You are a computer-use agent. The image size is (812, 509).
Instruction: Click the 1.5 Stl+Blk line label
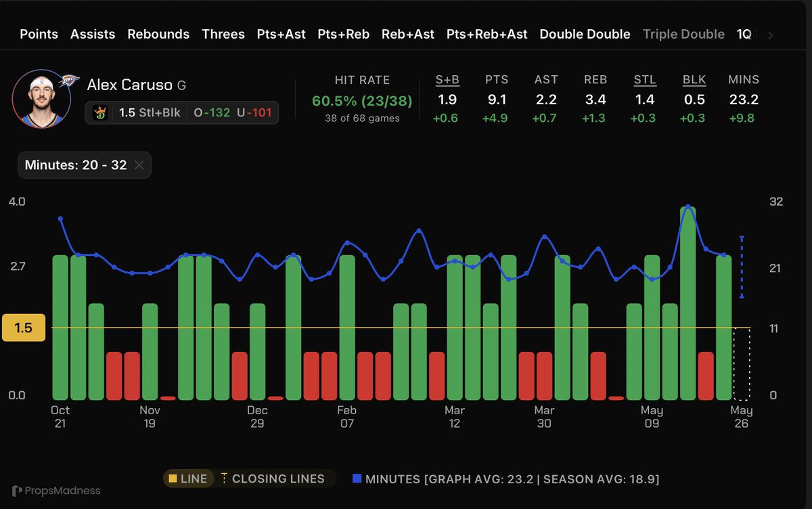(150, 113)
